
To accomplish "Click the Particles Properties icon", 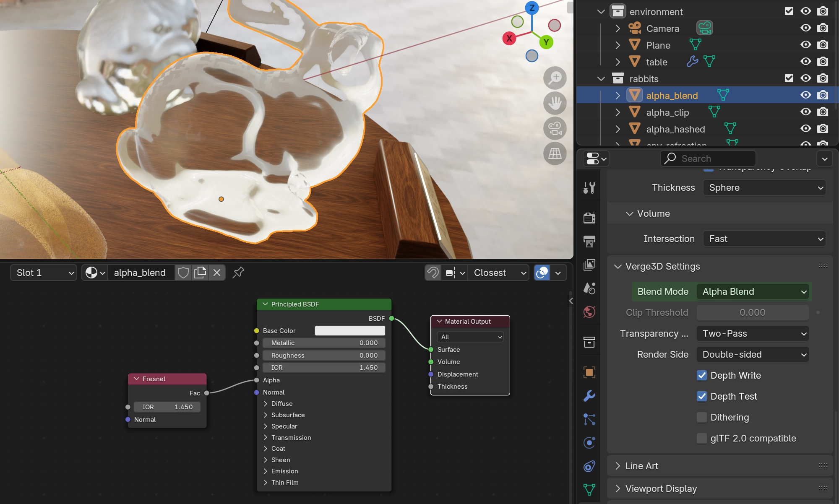I will coord(590,418).
